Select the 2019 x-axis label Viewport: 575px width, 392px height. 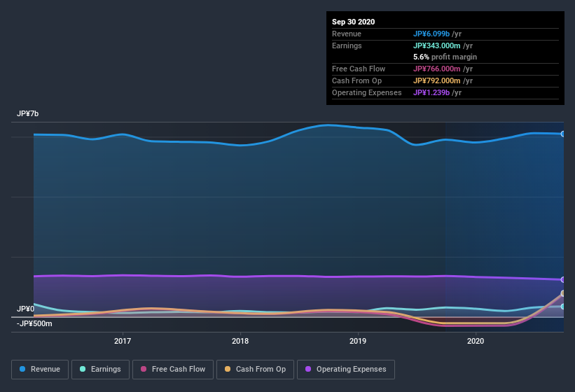pyautogui.click(x=358, y=341)
